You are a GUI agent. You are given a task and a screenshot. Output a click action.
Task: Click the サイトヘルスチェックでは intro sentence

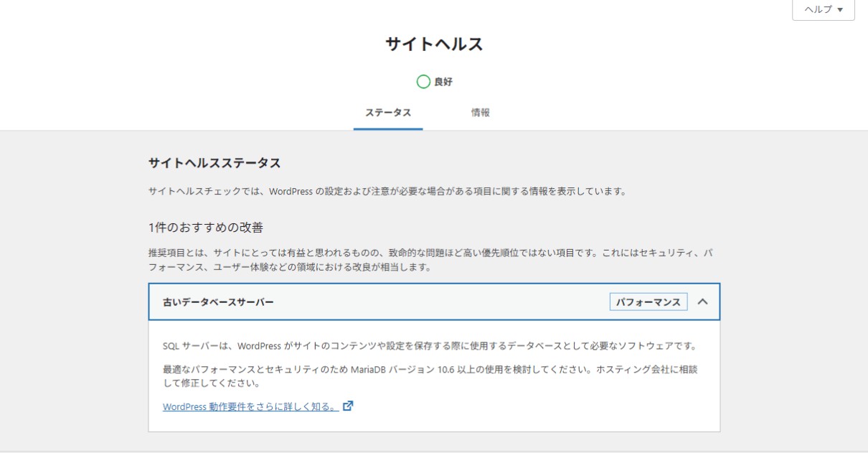(387, 192)
